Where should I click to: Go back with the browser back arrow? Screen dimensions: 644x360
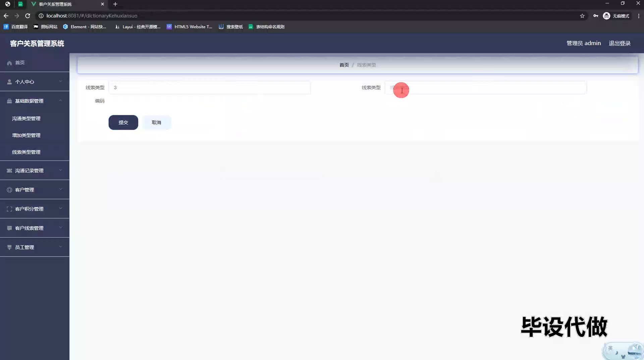[6, 16]
